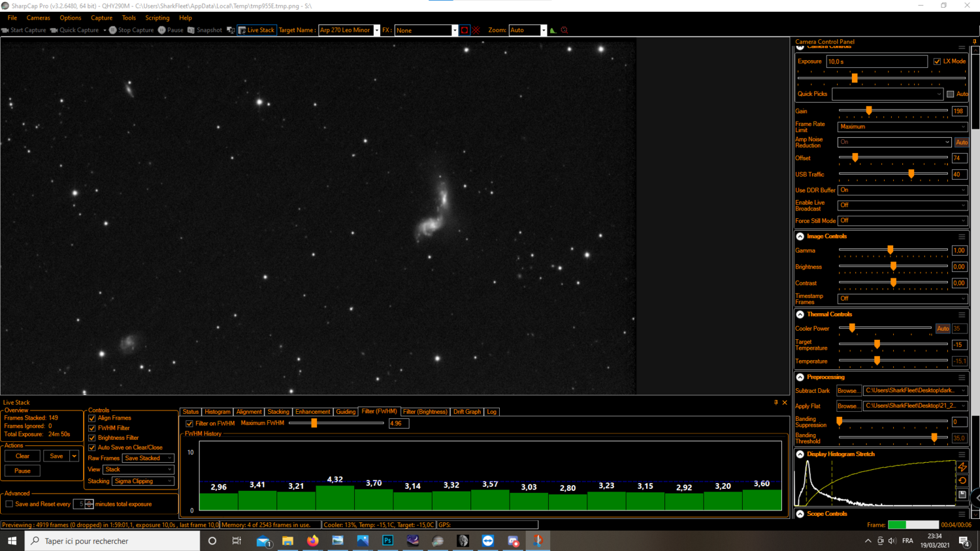Pin the Live Stack panel
This screenshot has height=551, width=980.
[x=776, y=403]
